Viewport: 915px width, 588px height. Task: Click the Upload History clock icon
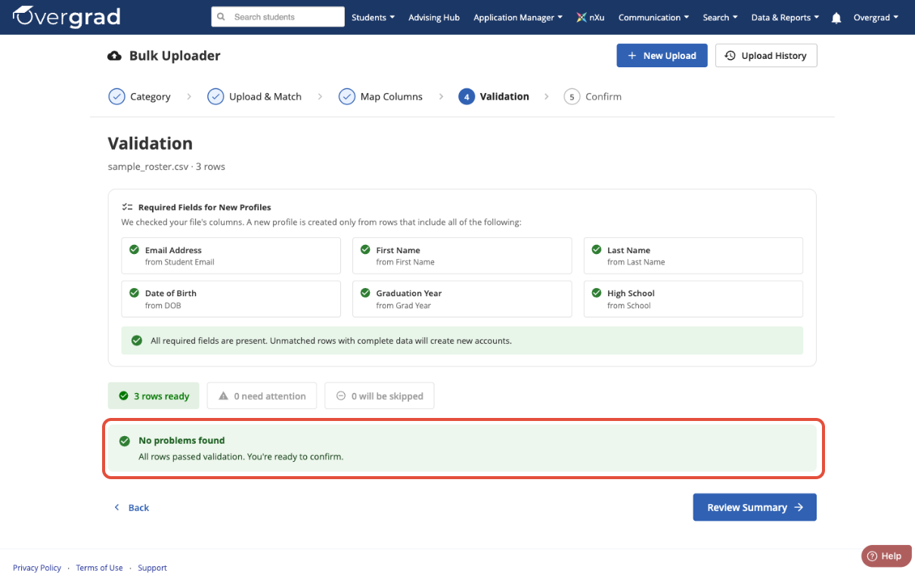(x=730, y=56)
